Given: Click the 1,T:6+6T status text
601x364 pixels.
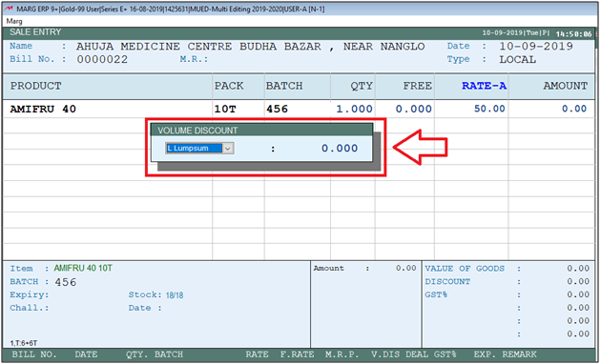Looking at the screenshot, I should (x=24, y=343).
